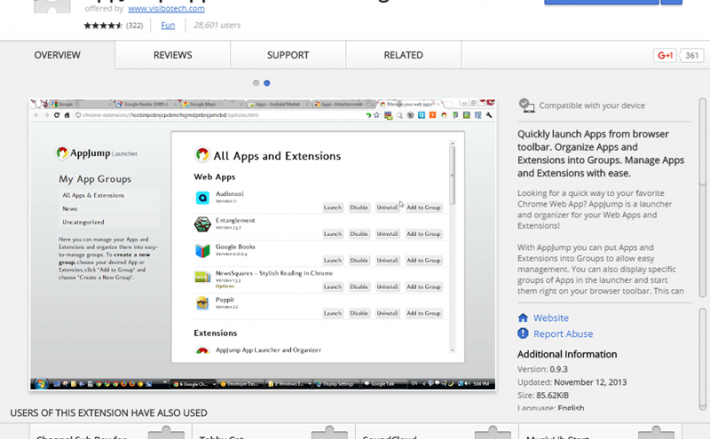Click the up arrow of the preview page scrollbar

(452, 143)
